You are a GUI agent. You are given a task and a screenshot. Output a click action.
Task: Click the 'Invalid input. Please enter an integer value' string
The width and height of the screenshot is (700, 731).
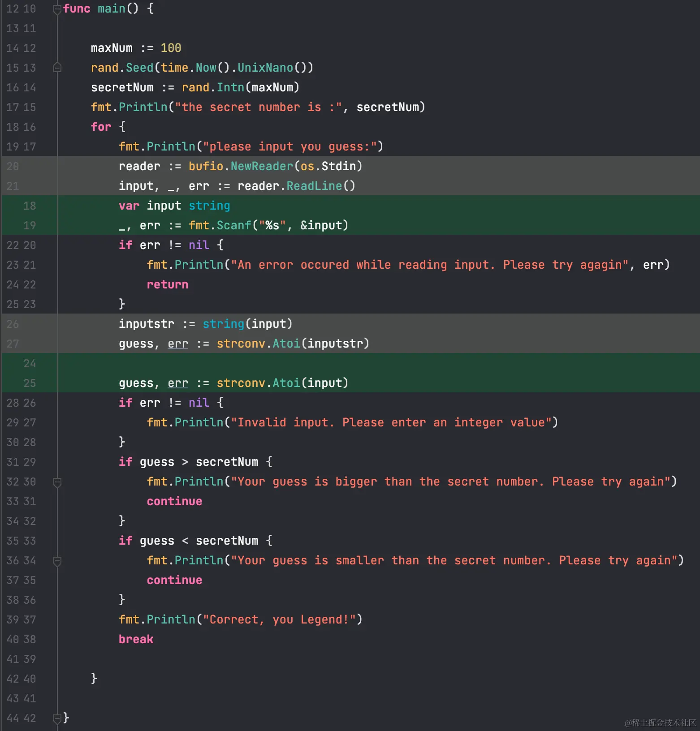(x=391, y=422)
